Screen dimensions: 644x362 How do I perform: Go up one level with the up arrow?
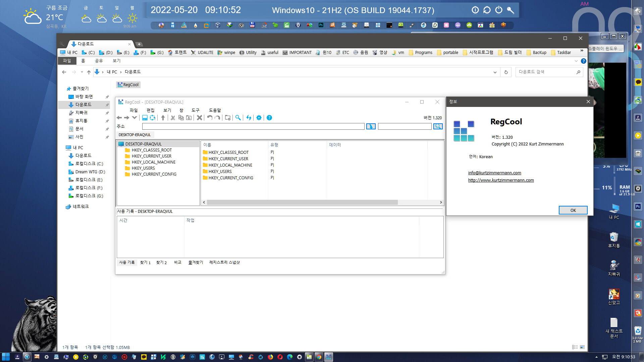pos(163,118)
